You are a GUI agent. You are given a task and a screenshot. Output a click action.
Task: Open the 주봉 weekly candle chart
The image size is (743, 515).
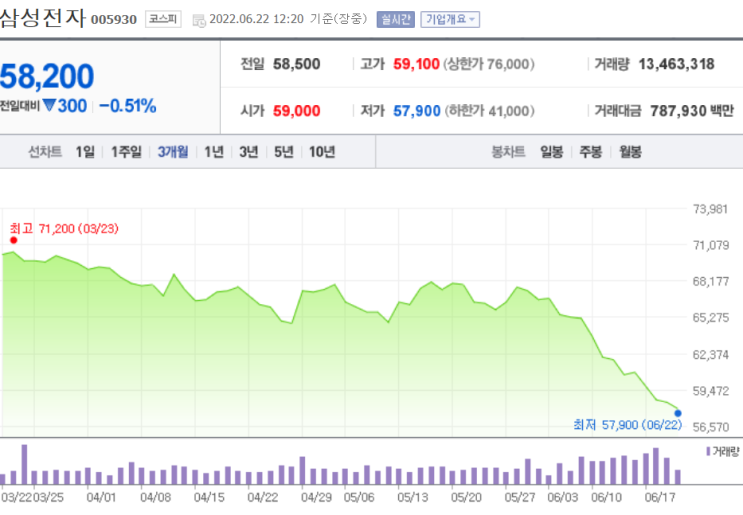pyautogui.click(x=591, y=152)
